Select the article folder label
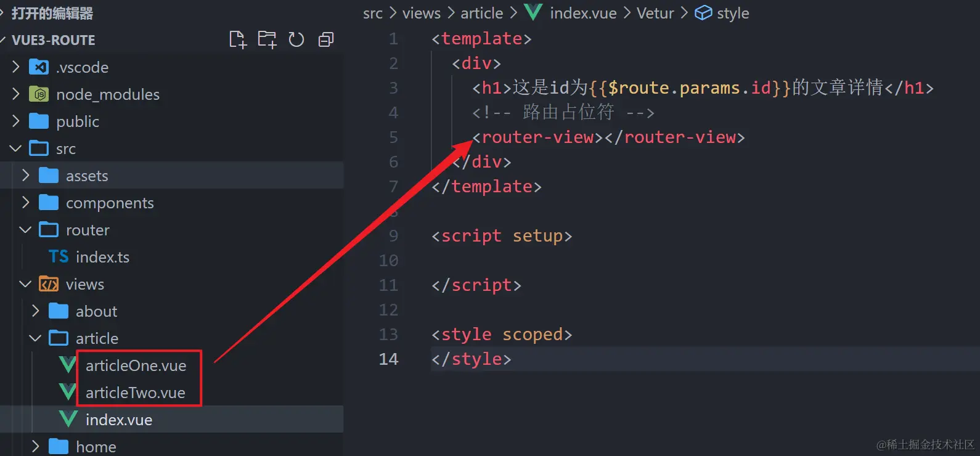Screen dimensions: 980x456 [97, 338]
